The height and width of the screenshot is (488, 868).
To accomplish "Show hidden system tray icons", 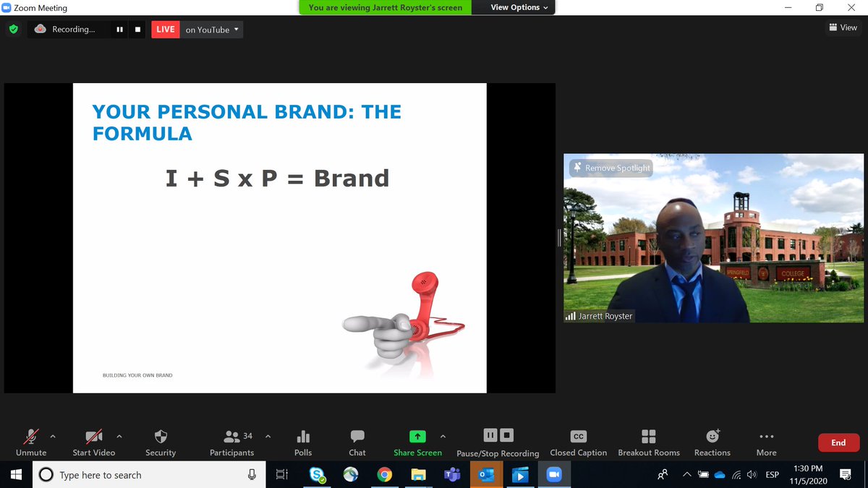I will tap(686, 475).
